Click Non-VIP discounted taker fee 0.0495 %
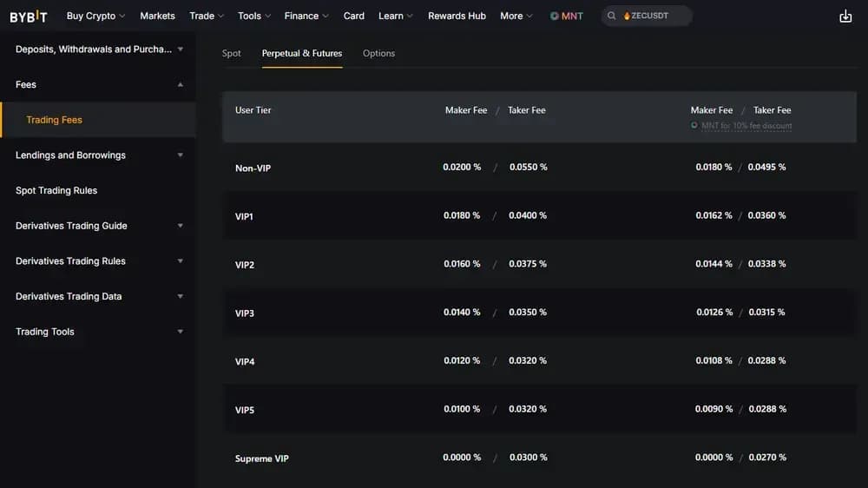The width and height of the screenshot is (868, 488). [x=766, y=167]
